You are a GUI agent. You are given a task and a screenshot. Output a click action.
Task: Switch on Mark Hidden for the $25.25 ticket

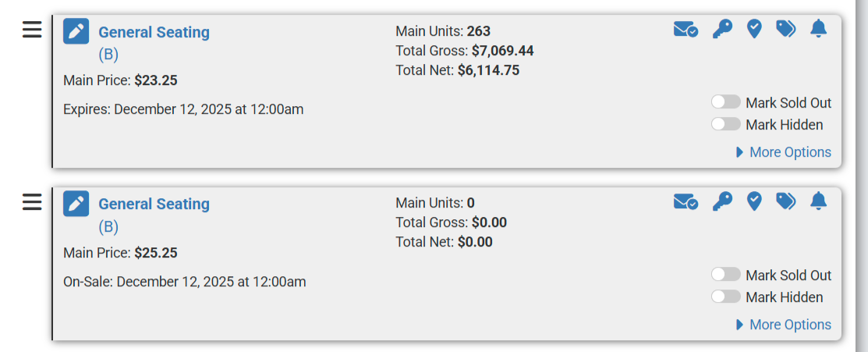tap(726, 297)
